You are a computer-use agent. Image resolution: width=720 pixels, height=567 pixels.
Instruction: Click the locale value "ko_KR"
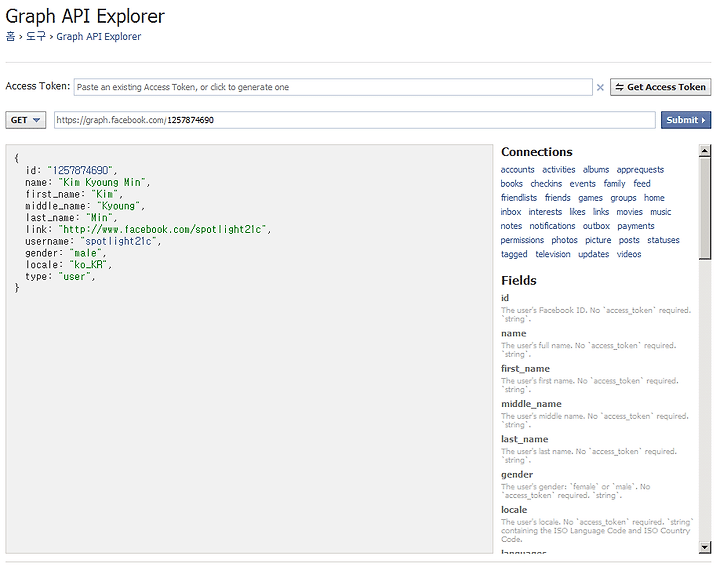pos(88,264)
